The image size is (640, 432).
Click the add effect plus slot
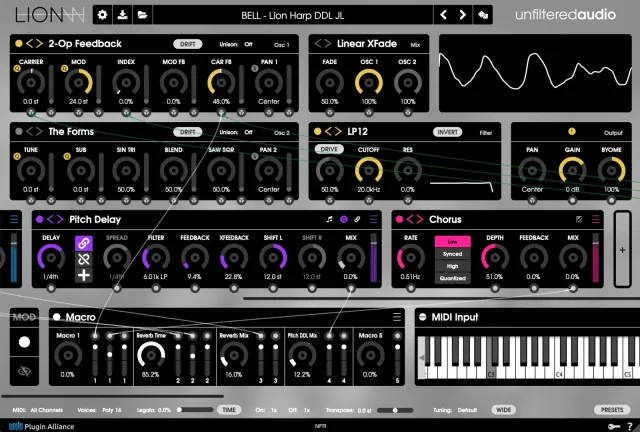622,249
